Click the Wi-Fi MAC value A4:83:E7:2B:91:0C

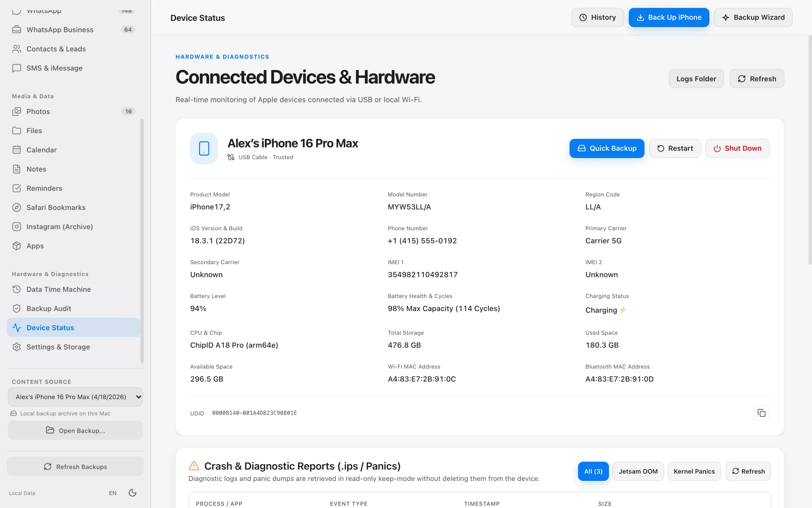tap(422, 379)
